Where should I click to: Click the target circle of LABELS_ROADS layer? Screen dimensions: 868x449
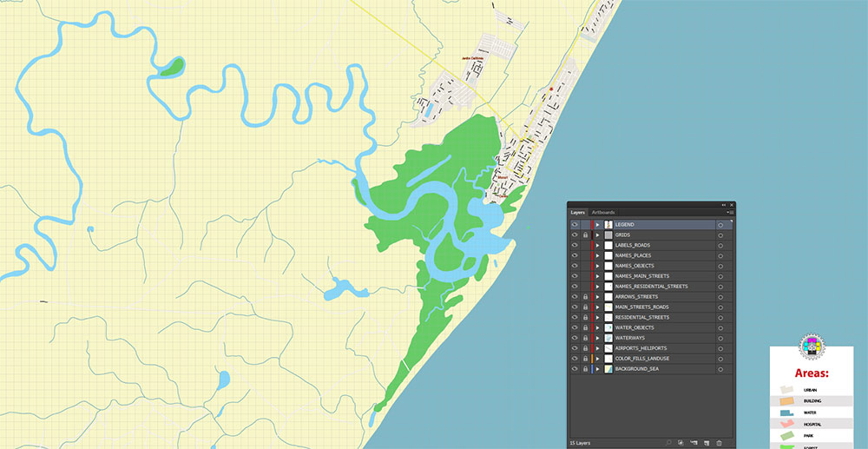pyautogui.click(x=720, y=246)
